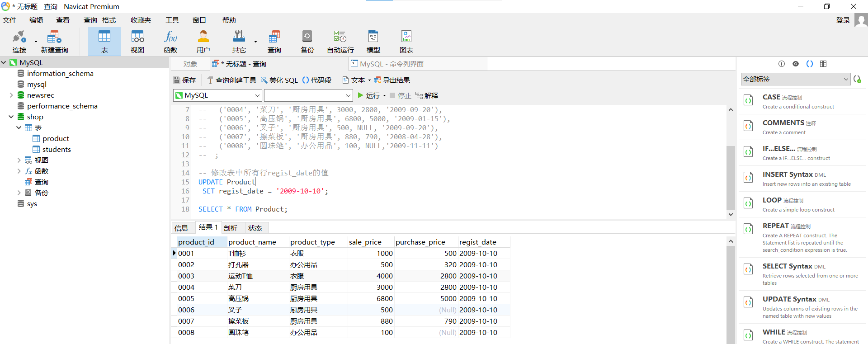868x344 pixels.
Task: Switch to the 对象 objects tab
Action: (x=190, y=64)
